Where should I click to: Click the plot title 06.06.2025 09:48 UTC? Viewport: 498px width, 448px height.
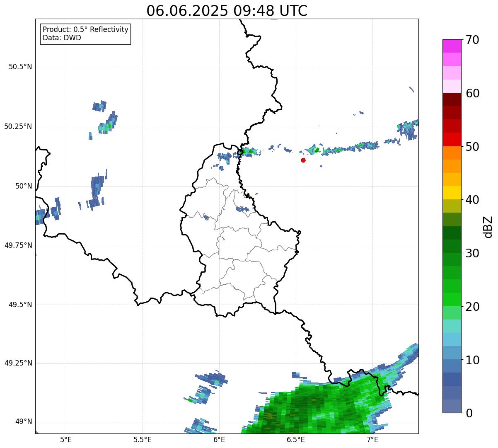(x=227, y=11)
